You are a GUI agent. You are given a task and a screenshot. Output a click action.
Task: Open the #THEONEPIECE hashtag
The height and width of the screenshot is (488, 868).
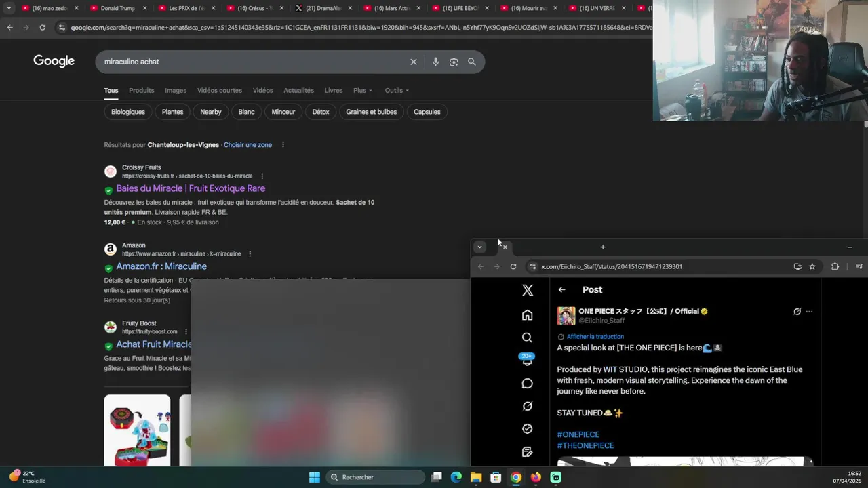585,445
